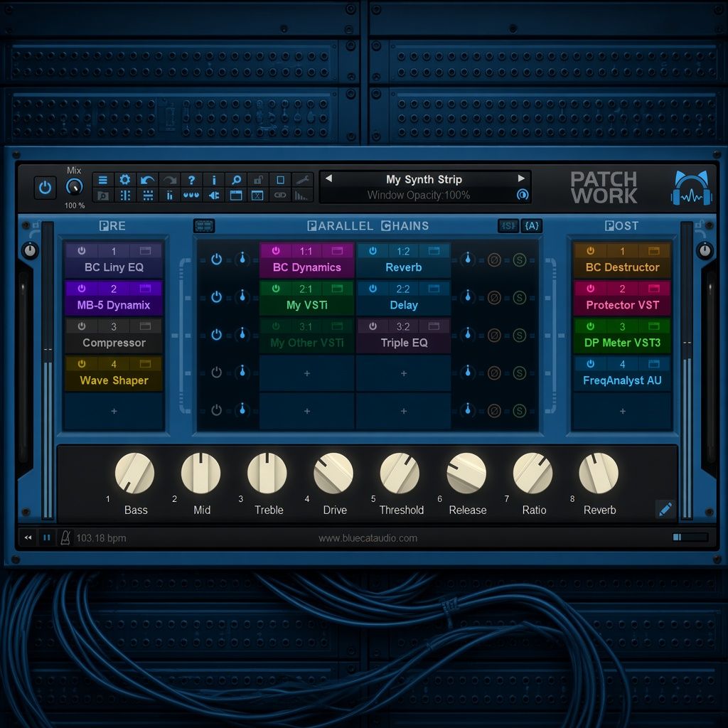Click the pencil edit icon near Reverb knob
The height and width of the screenshot is (728, 728).
pos(665,509)
